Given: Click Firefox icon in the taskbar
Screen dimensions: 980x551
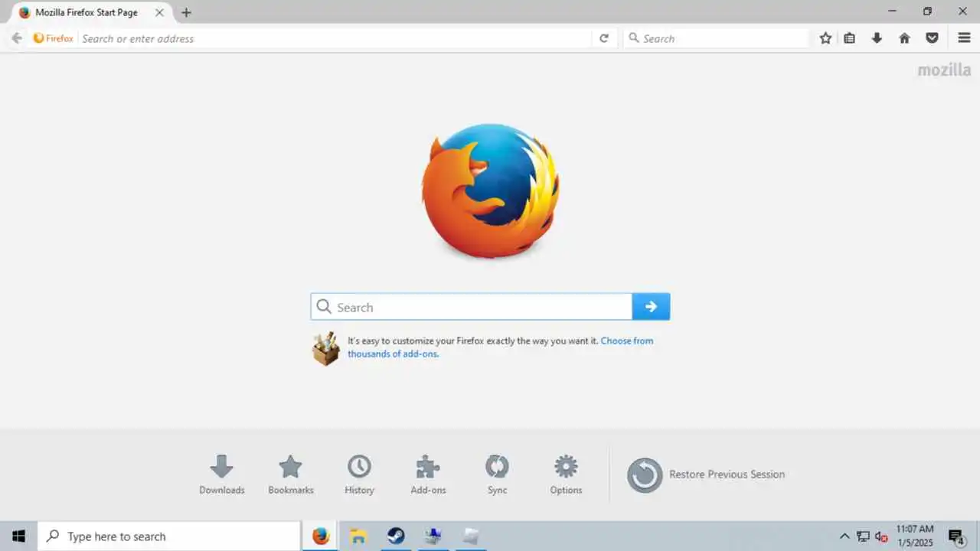Looking at the screenshot, I should [321, 536].
